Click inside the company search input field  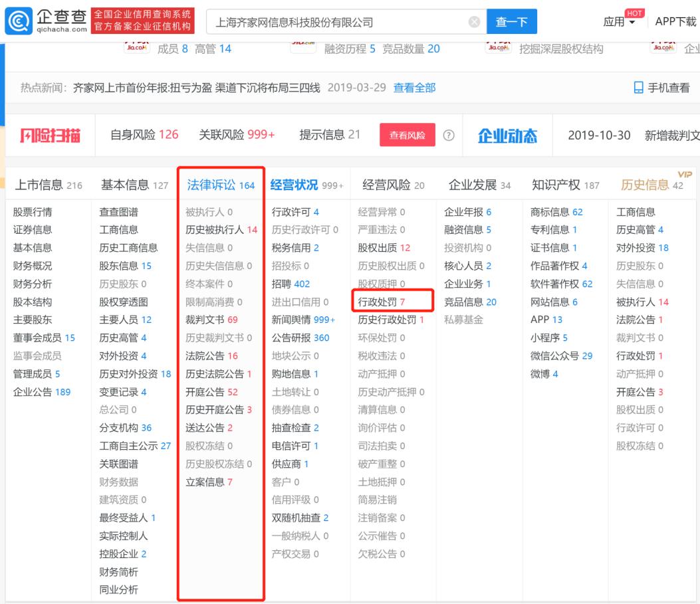pyautogui.click(x=332, y=21)
